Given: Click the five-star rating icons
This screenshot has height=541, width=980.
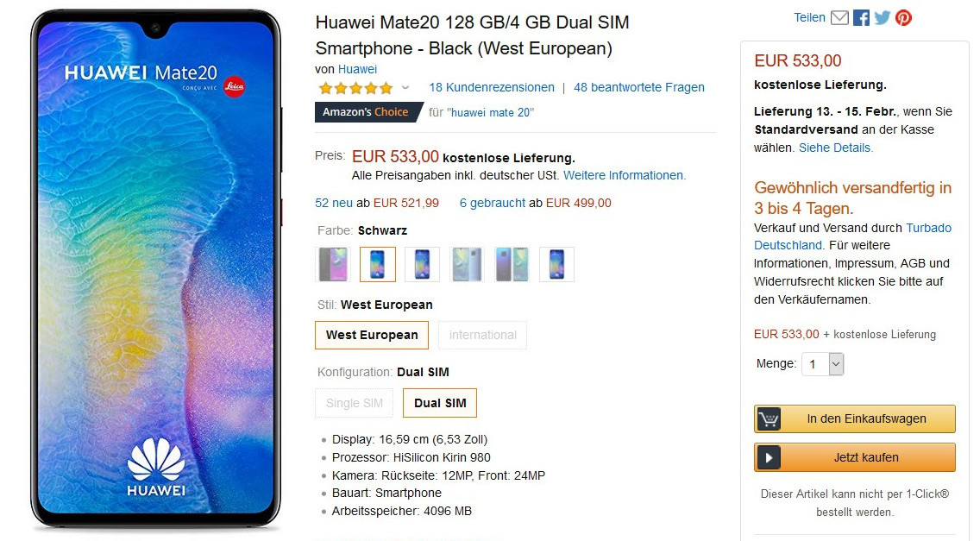Looking at the screenshot, I should 355,88.
